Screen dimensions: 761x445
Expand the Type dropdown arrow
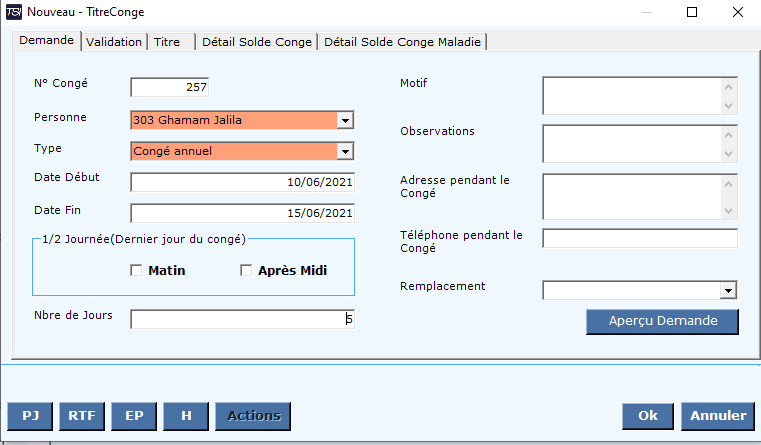pos(345,151)
